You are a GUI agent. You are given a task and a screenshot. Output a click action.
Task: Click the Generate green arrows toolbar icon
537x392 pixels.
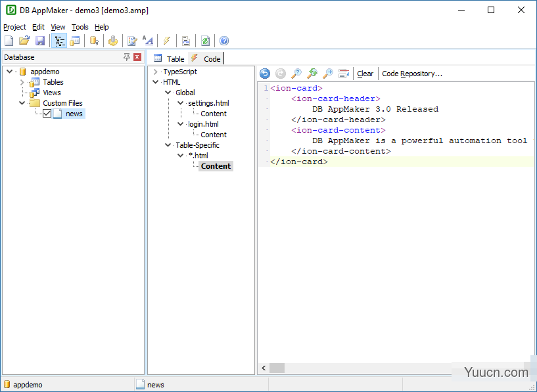tap(205, 41)
